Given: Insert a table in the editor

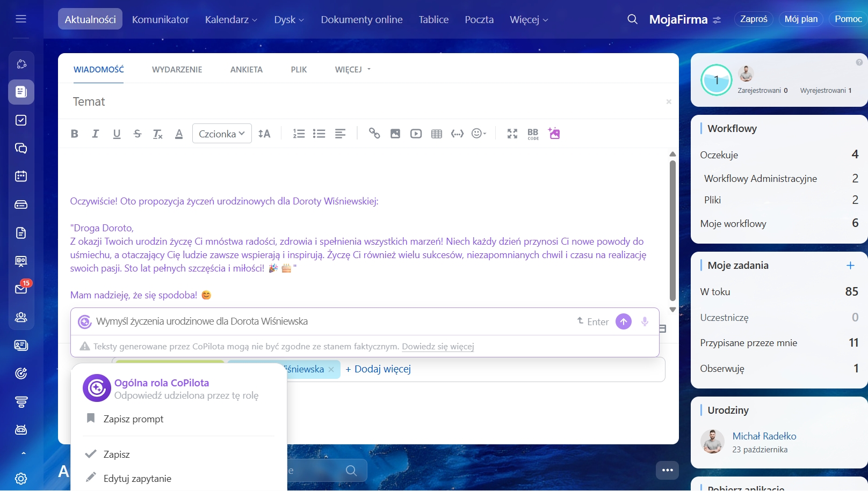Looking at the screenshot, I should coord(437,134).
